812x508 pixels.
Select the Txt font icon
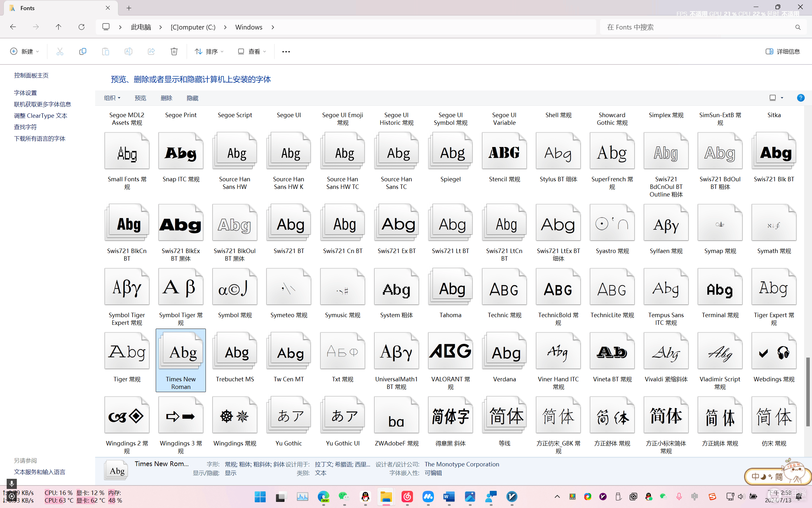pyautogui.click(x=343, y=351)
